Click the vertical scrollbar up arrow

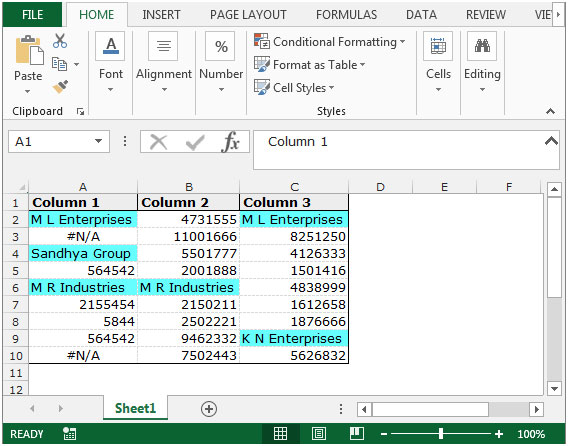pos(554,189)
